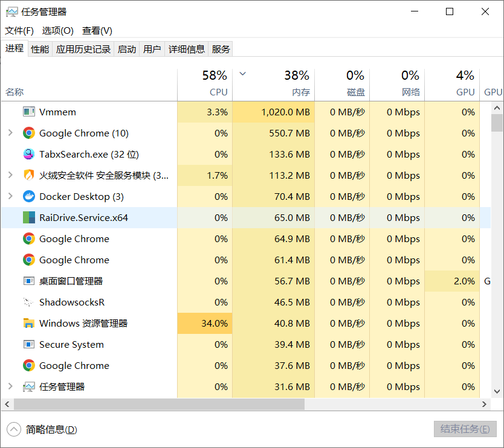Screen dimensions: 504x448
Task: Click the 133.6 MB memory cell
Action: 274,154
